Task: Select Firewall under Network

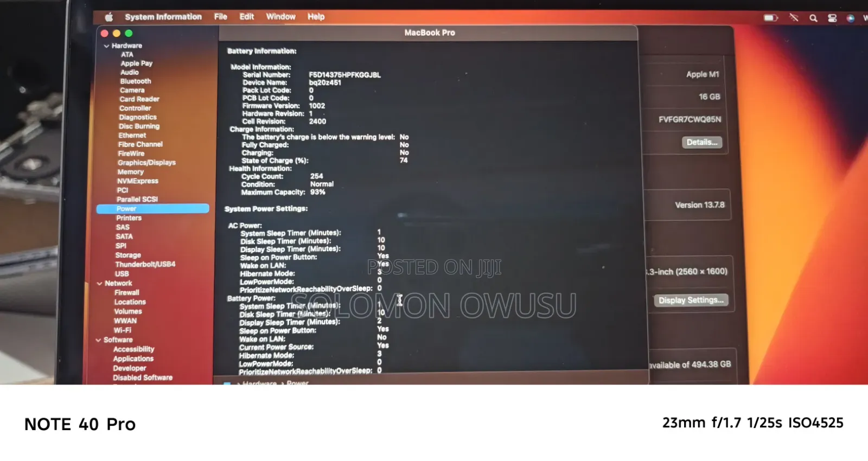Action: point(127,293)
